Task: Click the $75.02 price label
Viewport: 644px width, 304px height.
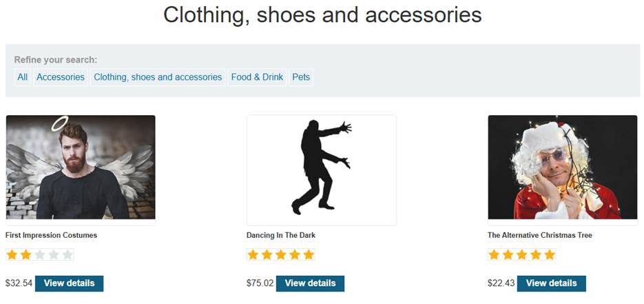Action: (x=260, y=283)
